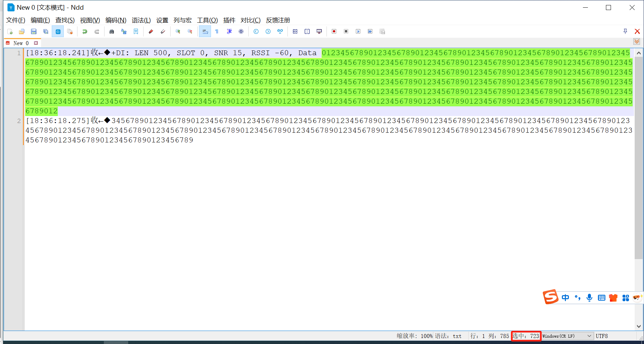Open the Windows (CR LF) line-ending dropdown
Viewport: 644px width, 344px height.
pos(567,336)
